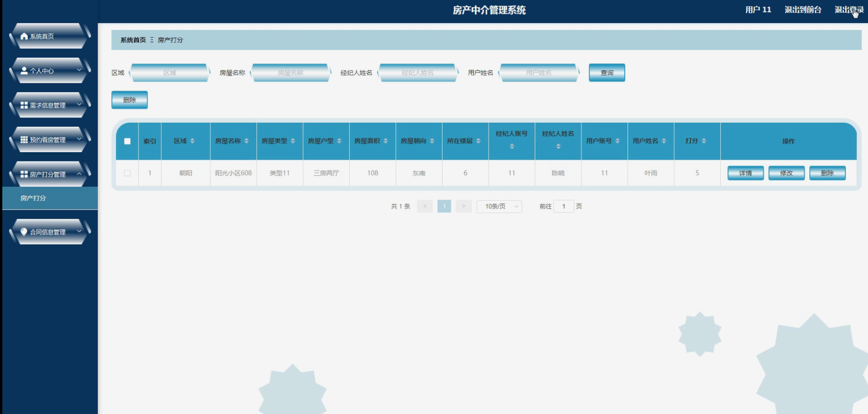The width and height of the screenshot is (868, 414).
Task: Click the 删除 button in the table row
Action: pos(827,173)
